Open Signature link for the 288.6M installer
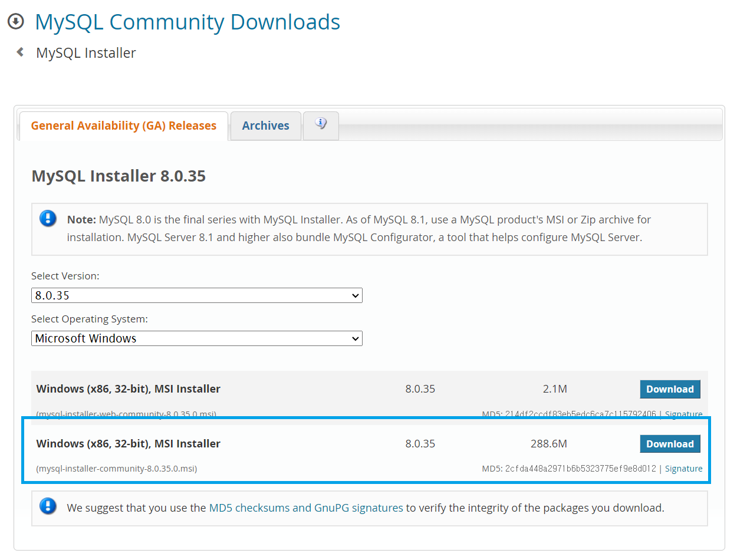The height and width of the screenshot is (560, 737). tap(683, 469)
